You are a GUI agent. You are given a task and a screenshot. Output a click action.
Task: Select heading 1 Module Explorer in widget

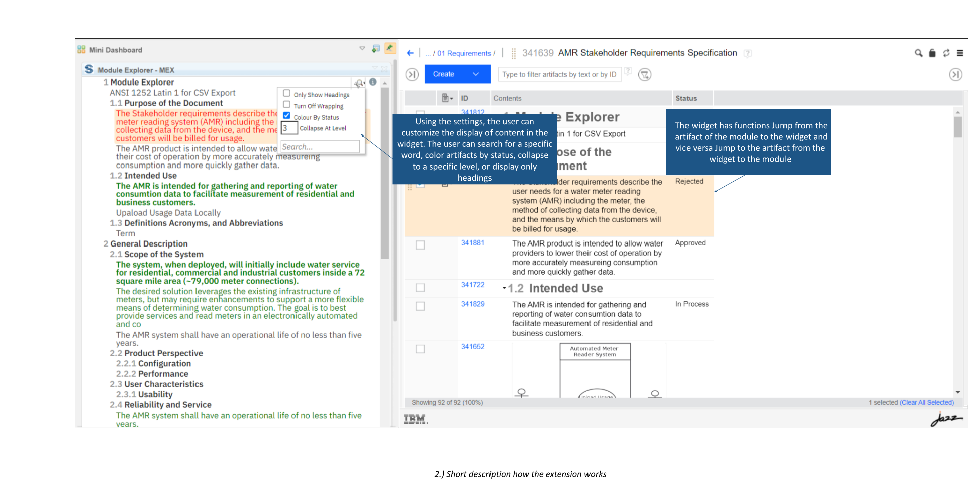[x=139, y=83]
